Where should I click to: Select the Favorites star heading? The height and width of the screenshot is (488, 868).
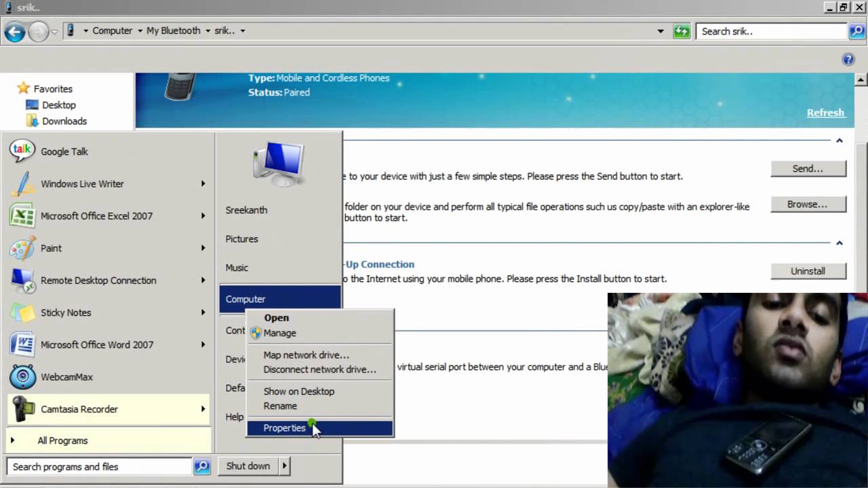click(45, 89)
